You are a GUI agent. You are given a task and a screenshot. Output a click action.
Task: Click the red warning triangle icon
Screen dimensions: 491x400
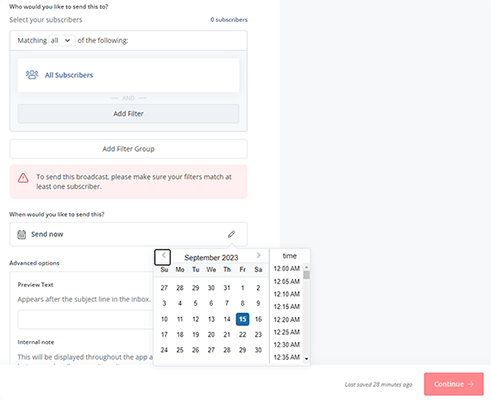click(x=23, y=178)
